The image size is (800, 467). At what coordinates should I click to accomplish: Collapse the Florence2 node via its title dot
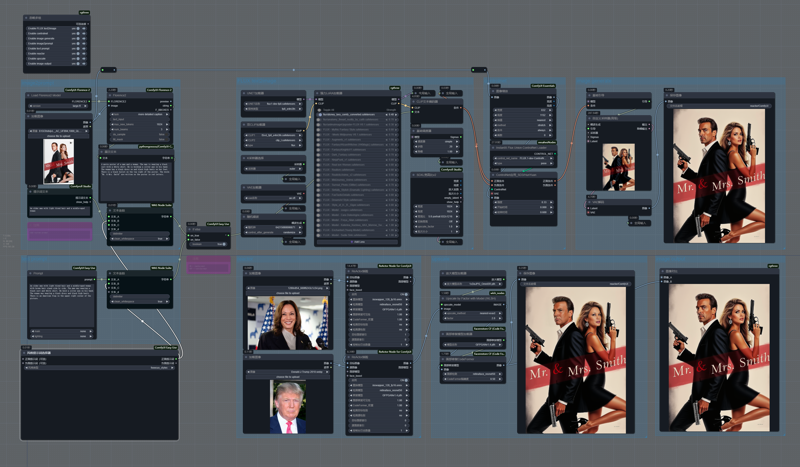click(x=110, y=95)
